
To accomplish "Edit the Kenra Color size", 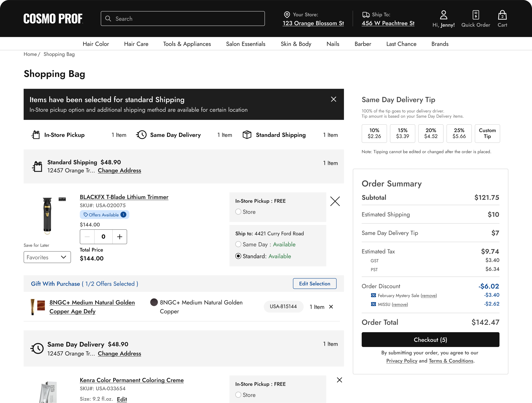I will 122,399.
